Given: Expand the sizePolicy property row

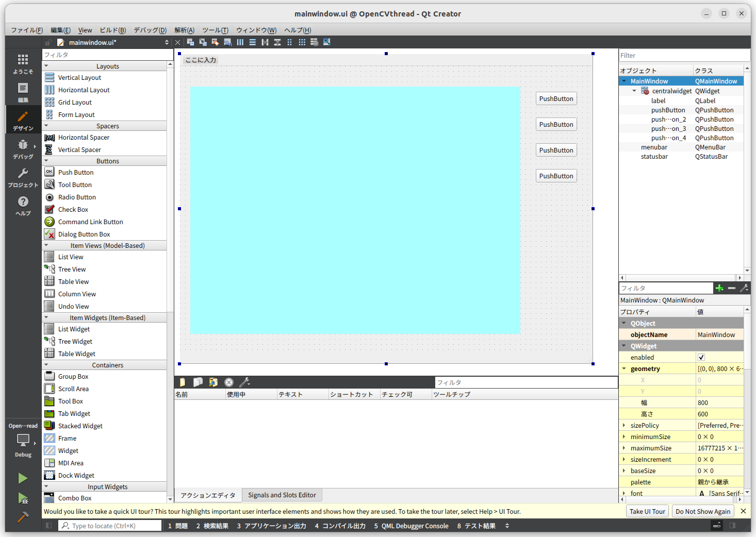Looking at the screenshot, I should 624,425.
